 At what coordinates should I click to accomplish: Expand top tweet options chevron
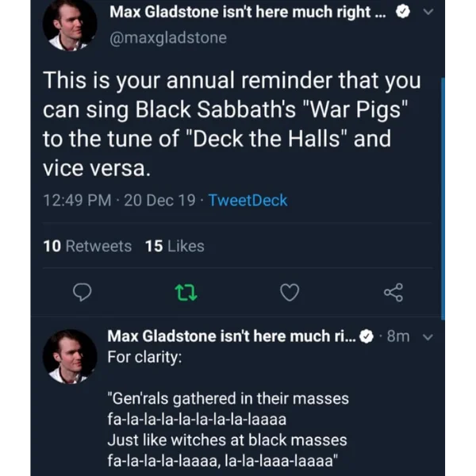428,12
